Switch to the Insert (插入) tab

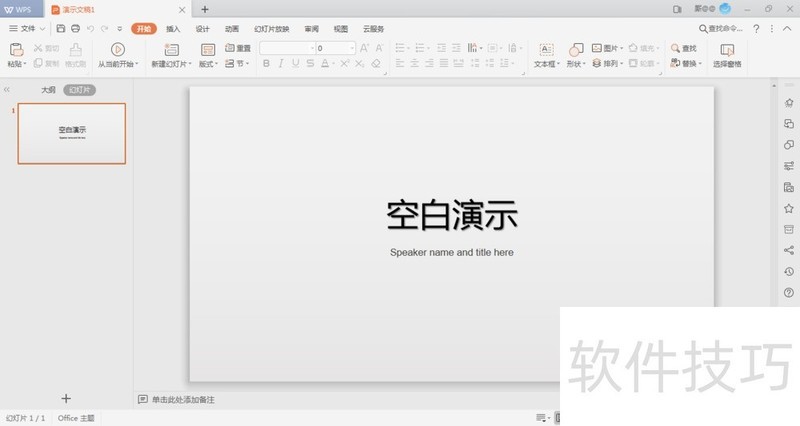174,29
